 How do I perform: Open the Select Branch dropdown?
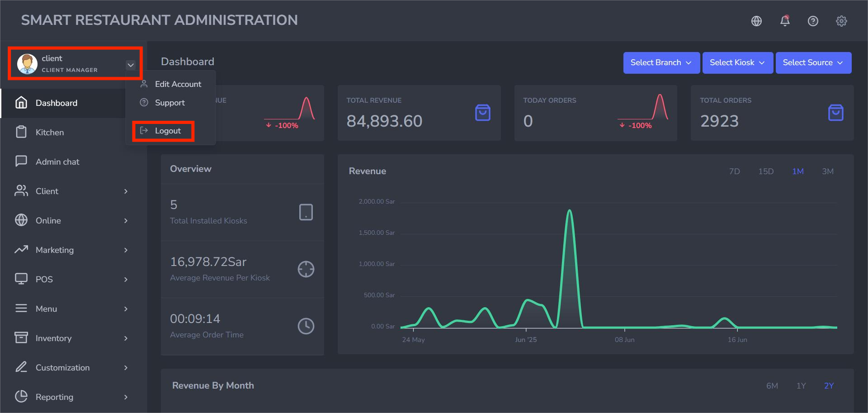click(x=661, y=63)
